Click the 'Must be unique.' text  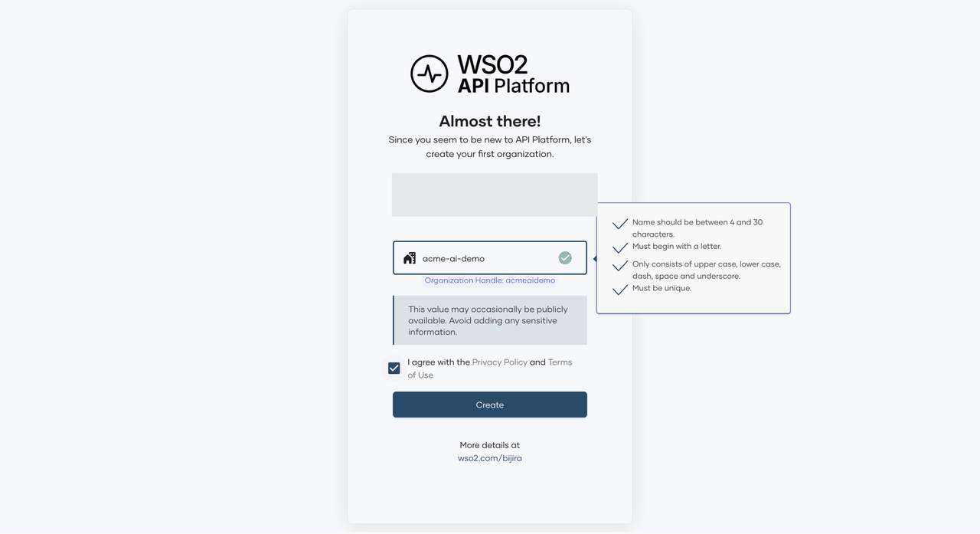pos(662,288)
